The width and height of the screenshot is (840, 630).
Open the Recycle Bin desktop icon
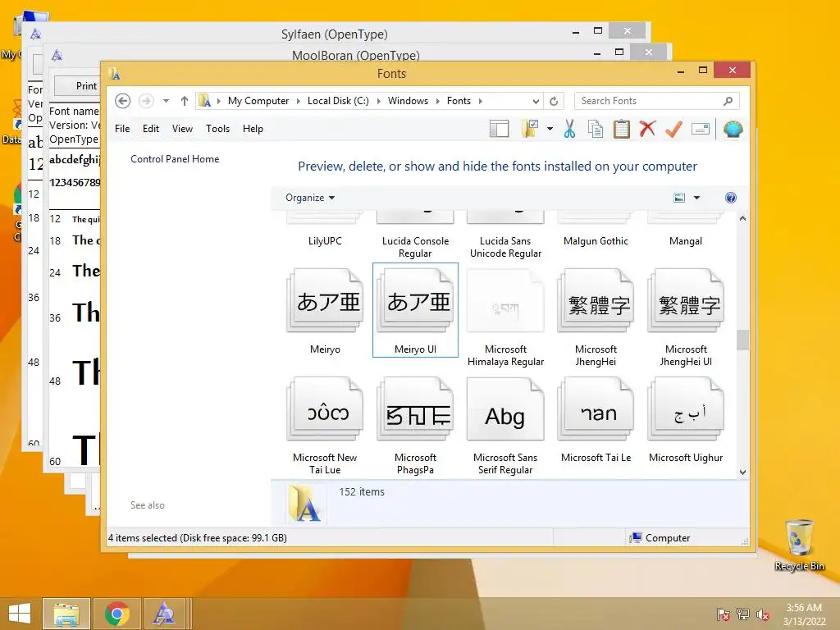pyautogui.click(x=799, y=545)
